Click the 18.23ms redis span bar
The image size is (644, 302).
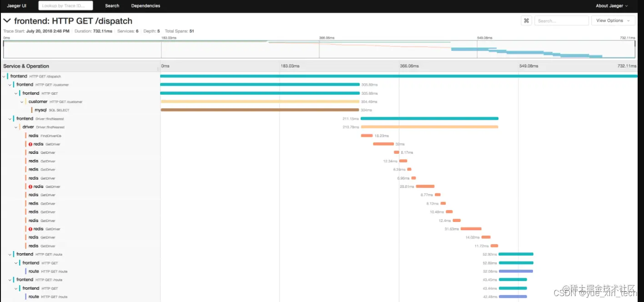[367, 136]
